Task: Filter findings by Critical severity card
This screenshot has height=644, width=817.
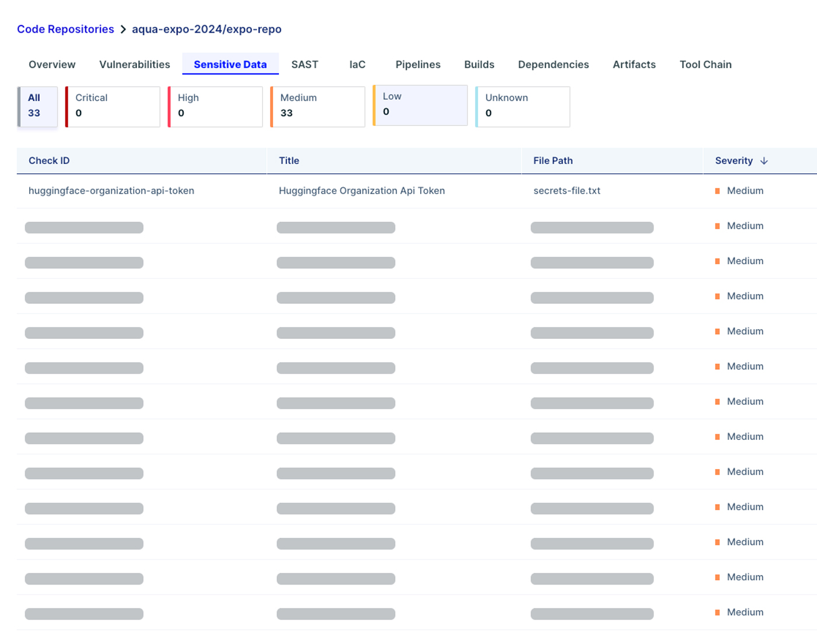Action: [x=113, y=107]
